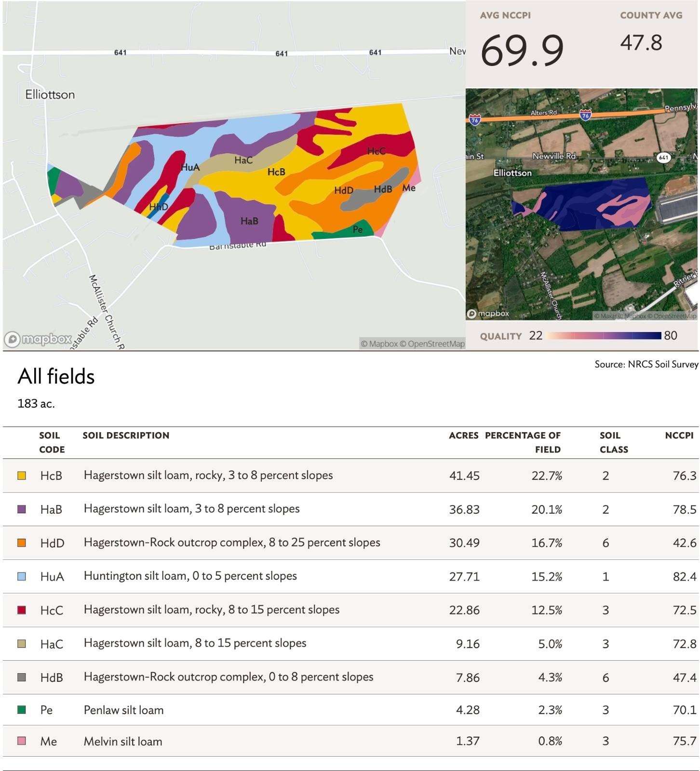Click the 2.3% cell for Pe
700x771 pixels.
click(x=550, y=710)
